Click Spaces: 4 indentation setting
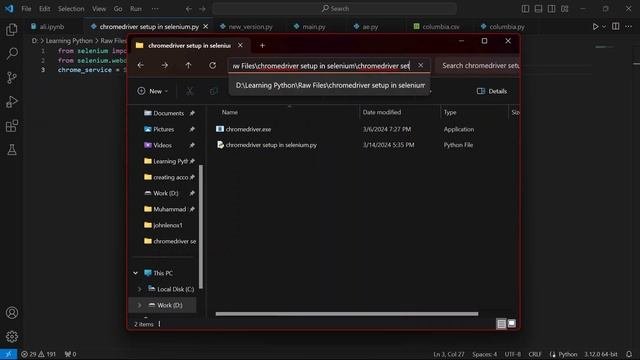The height and width of the screenshot is (360, 640). pyautogui.click(x=484, y=354)
